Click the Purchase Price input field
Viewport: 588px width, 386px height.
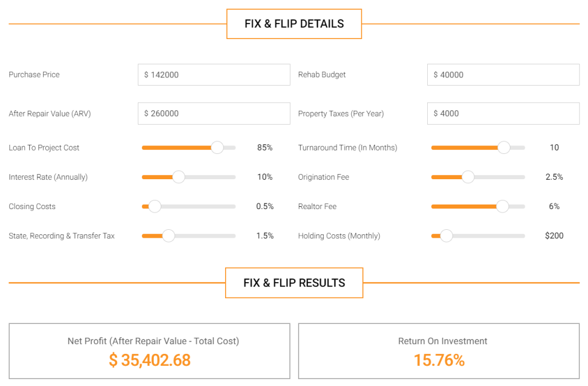tap(214, 75)
